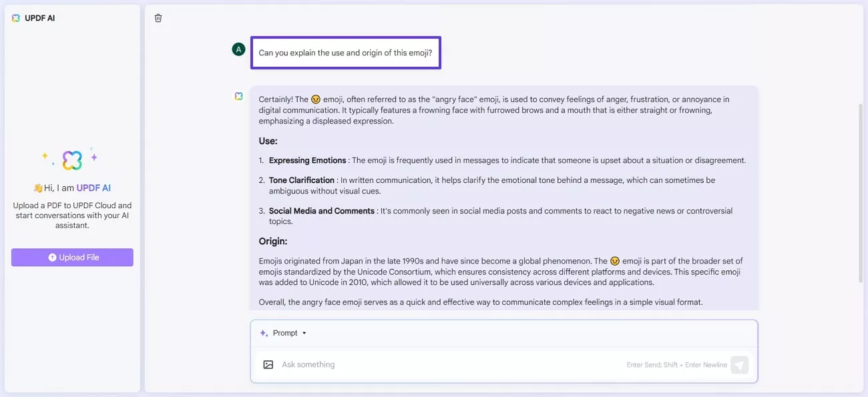This screenshot has width=868, height=397.
Task: Open the image attachment icon in input bar
Action: [x=268, y=364]
